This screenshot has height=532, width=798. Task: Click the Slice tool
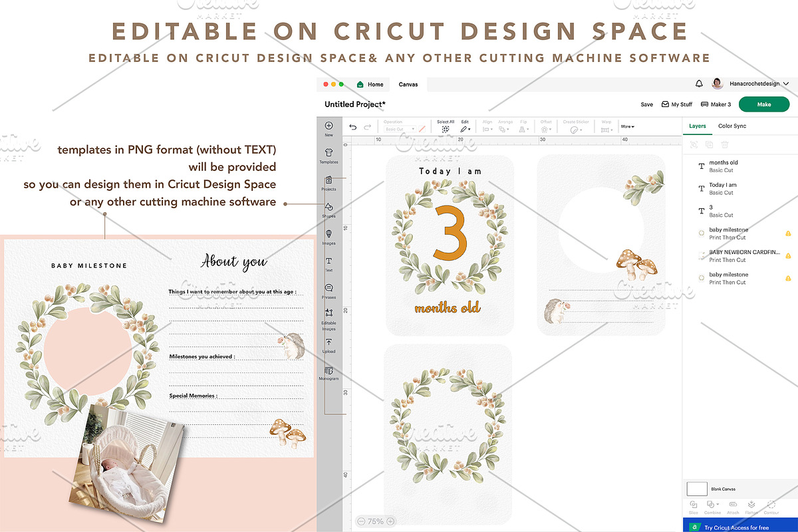694,507
